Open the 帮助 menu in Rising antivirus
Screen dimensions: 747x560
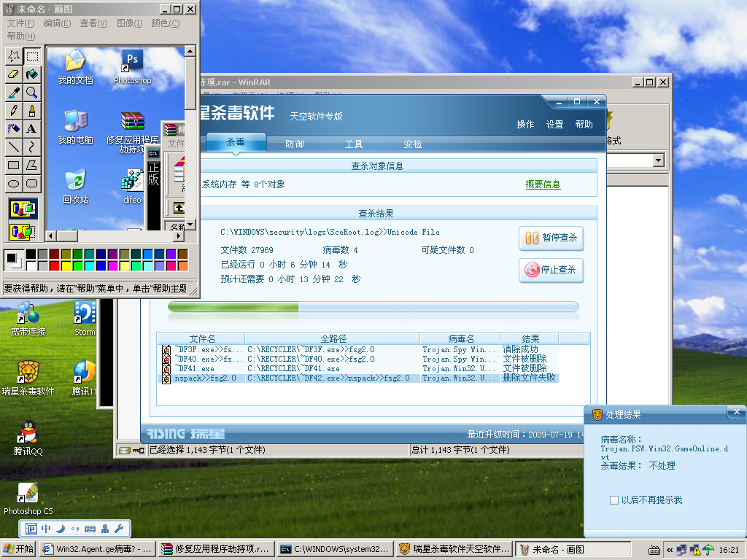click(584, 124)
